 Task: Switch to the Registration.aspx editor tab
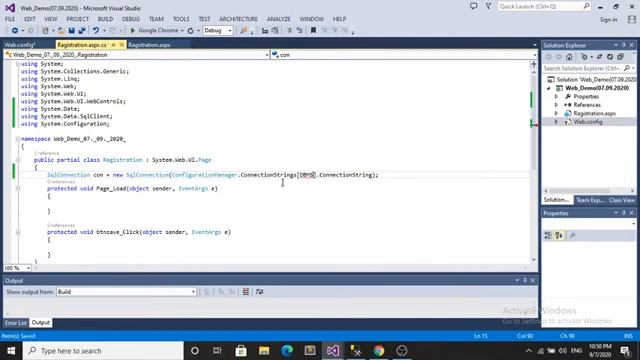149,45
